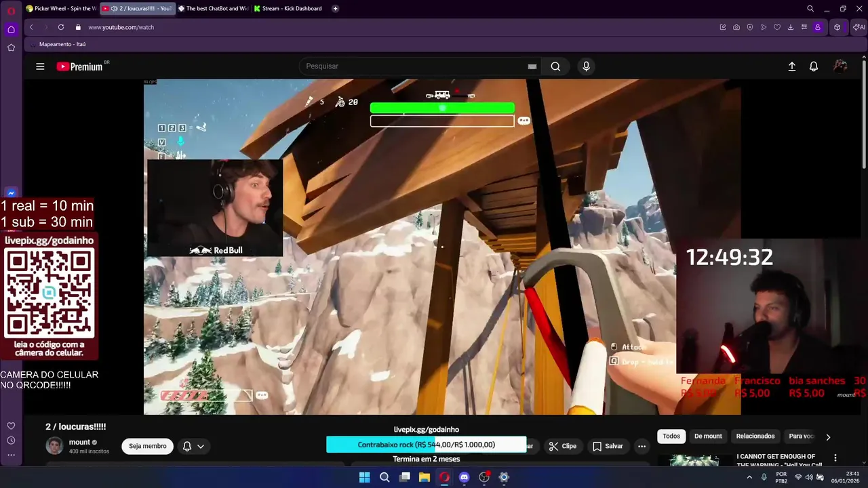Open Messenger in the Opera sidebar
The image size is (868, 488).
point(11,193)
